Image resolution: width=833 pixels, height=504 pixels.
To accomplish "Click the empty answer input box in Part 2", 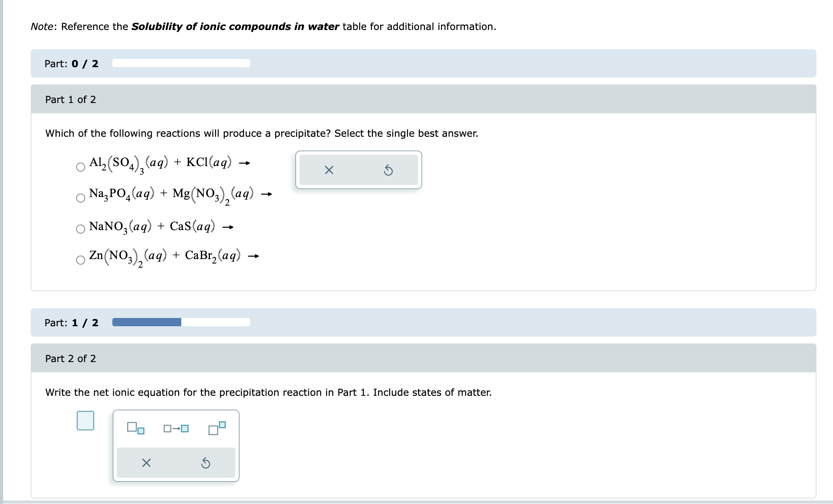I will (x=85, y=421).
